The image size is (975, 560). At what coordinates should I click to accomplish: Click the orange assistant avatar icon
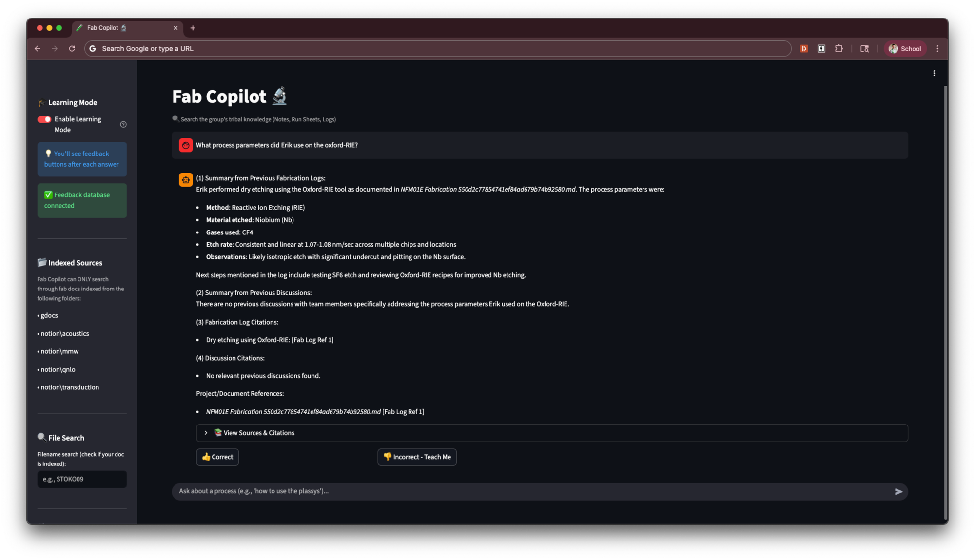point(186,180)
